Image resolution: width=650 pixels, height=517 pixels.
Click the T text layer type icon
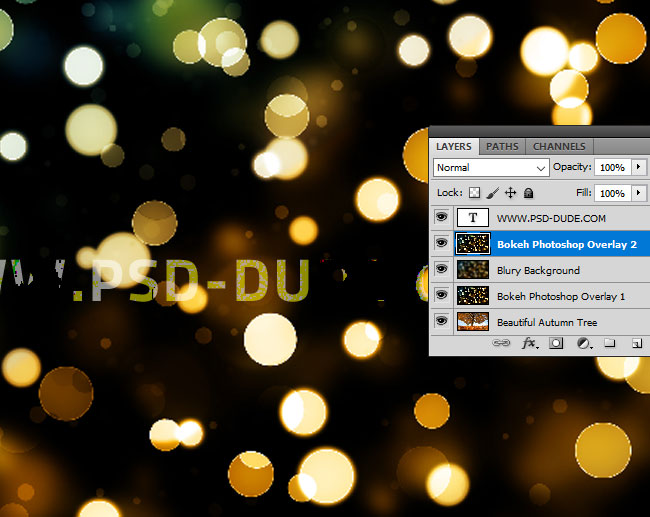tap(473, 218)
